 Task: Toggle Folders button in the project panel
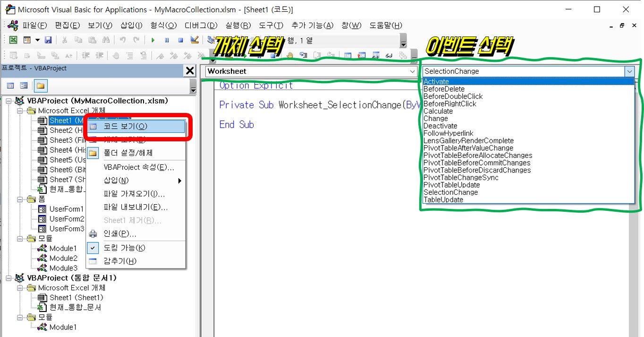(x=41, y=86)
